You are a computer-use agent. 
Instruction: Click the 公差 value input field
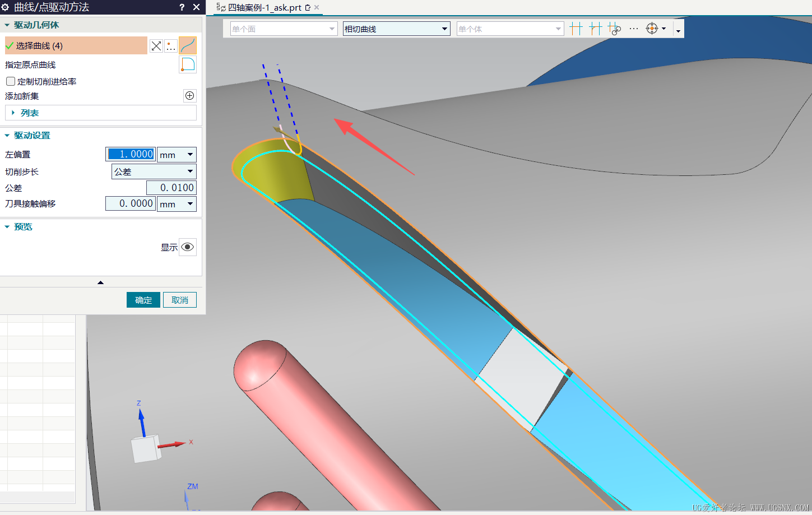[x=171, y=188]
